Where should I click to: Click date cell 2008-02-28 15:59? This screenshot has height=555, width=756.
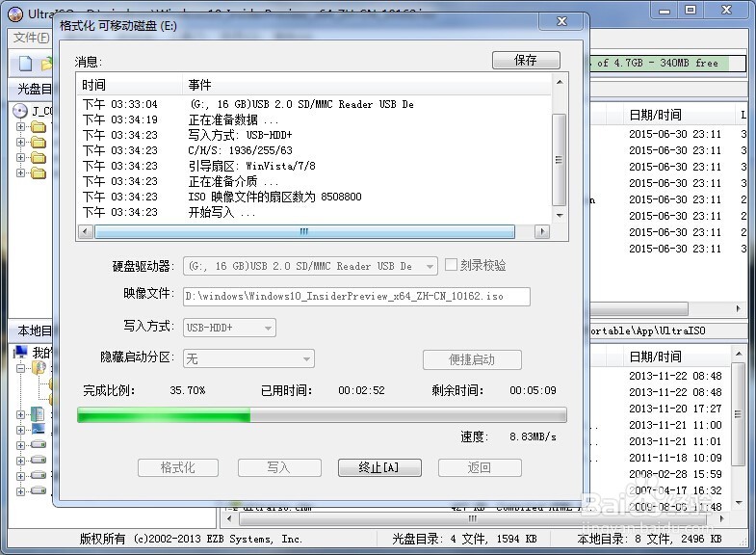pyautogui.click(x=675, y=474)
